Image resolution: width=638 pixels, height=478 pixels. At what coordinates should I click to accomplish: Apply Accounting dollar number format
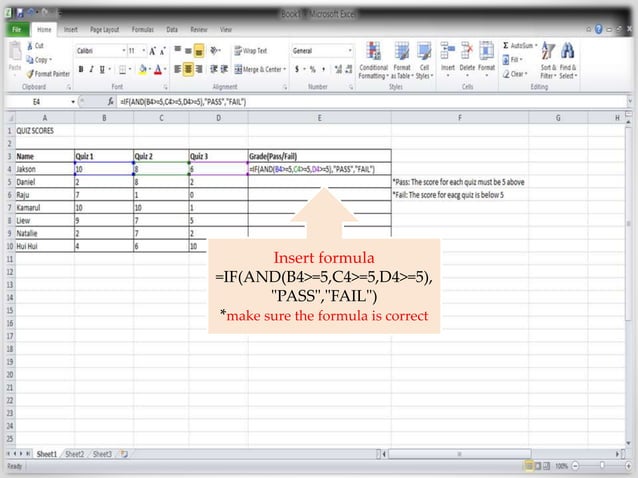tap(297, 70)
